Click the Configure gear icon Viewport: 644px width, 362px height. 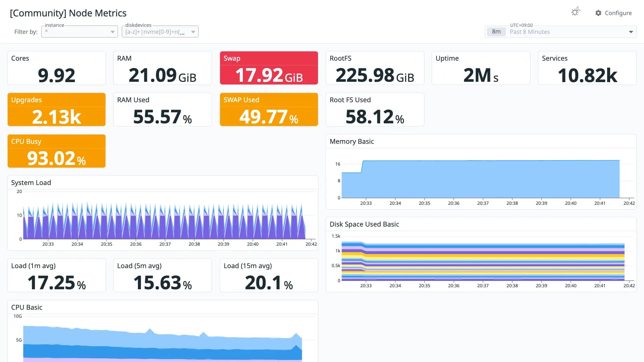[x=598, y=13]
